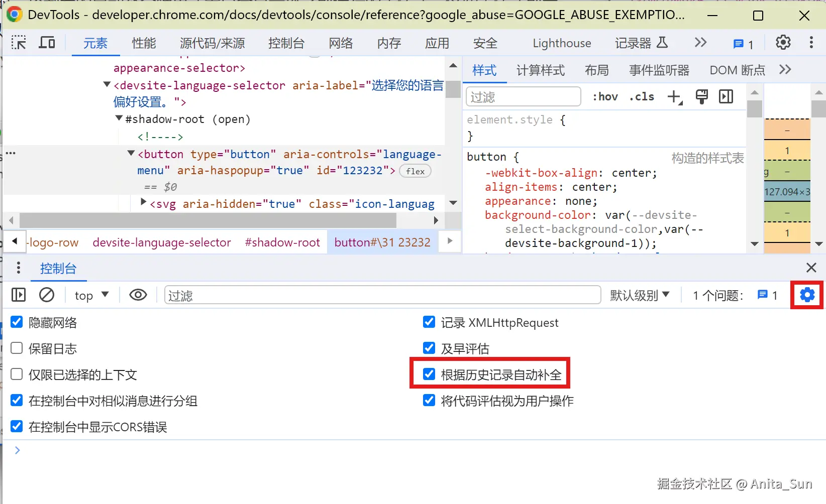The image size is (826, 504).
Task: Click the new style rule plus icon
Action: [674, 97]
